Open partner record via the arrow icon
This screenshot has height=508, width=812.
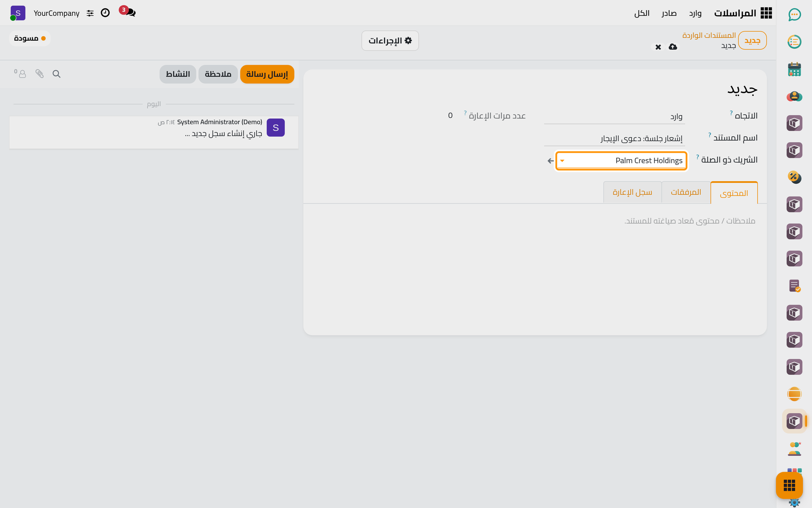(x=550, y=161)
